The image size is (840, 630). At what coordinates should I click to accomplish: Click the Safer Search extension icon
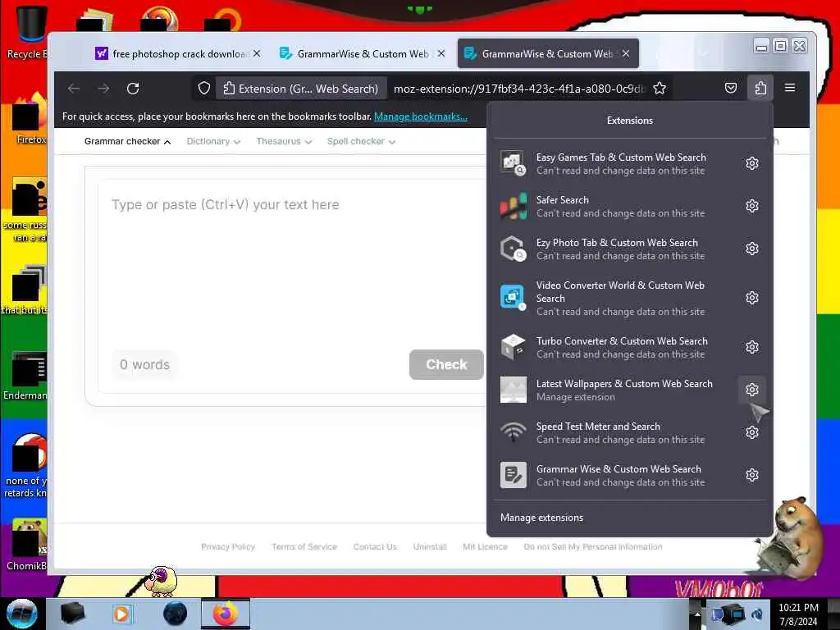coord(514,206)
